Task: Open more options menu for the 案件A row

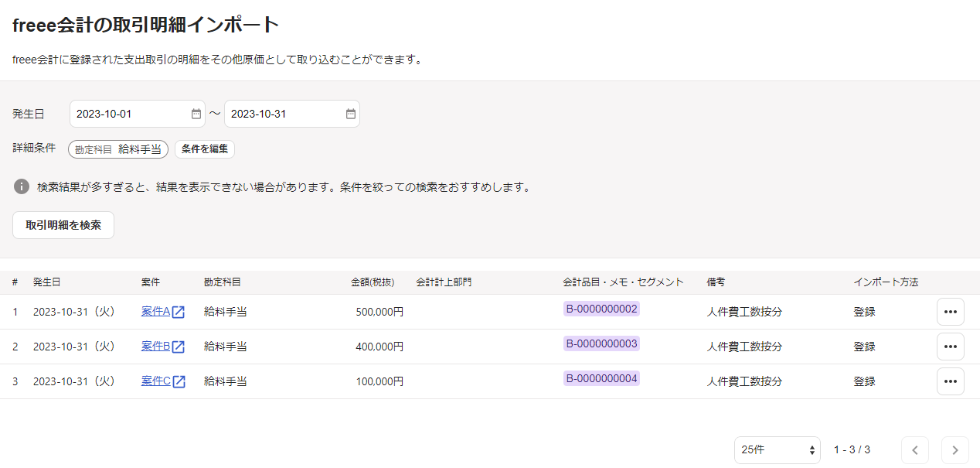Action: (x=951, y=312)
